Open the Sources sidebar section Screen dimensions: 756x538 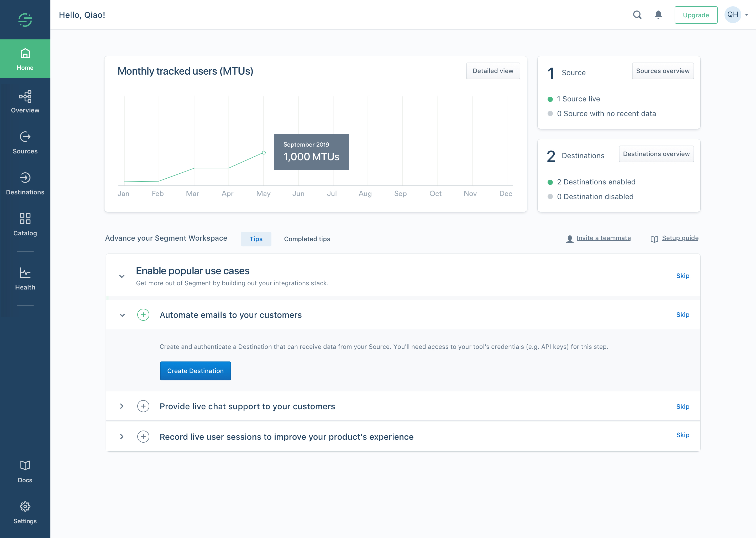click(x=25, y=143)
